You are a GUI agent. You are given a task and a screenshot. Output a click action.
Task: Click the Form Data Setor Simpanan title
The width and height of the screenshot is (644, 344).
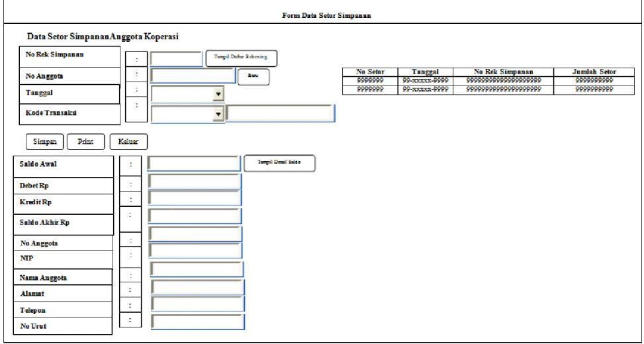pos(326,16)
